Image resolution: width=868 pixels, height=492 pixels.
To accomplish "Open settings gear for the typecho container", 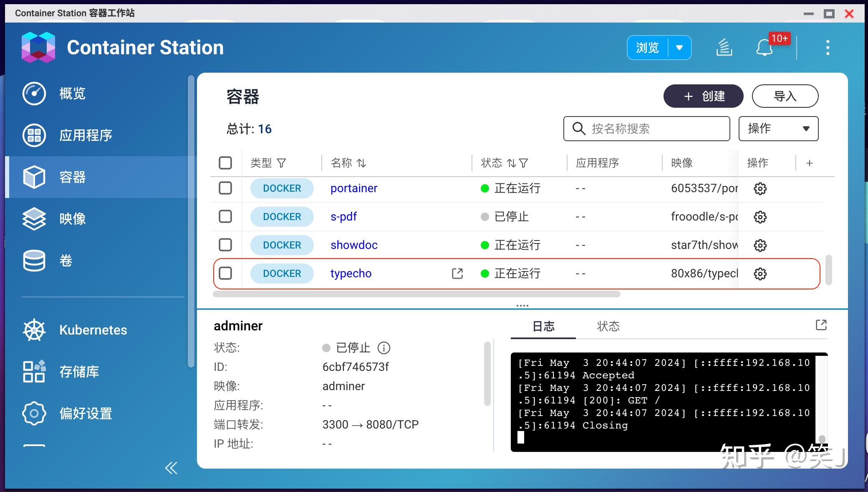I will 760,274.
